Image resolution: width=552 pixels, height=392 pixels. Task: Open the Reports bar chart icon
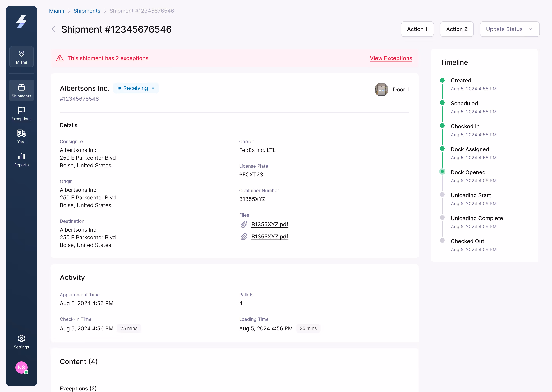pyautogui.click(x=21, y=156)
